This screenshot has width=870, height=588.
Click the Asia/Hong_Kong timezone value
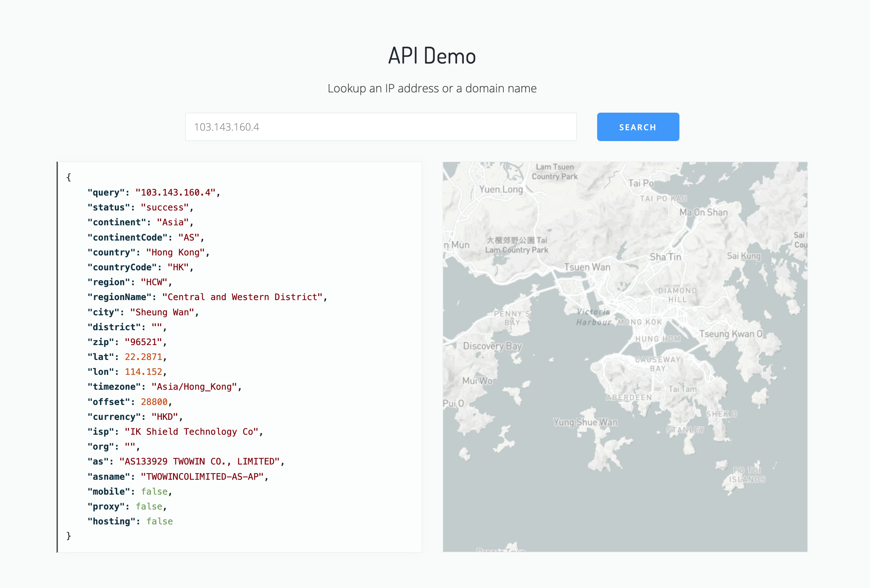coord(194,387)
